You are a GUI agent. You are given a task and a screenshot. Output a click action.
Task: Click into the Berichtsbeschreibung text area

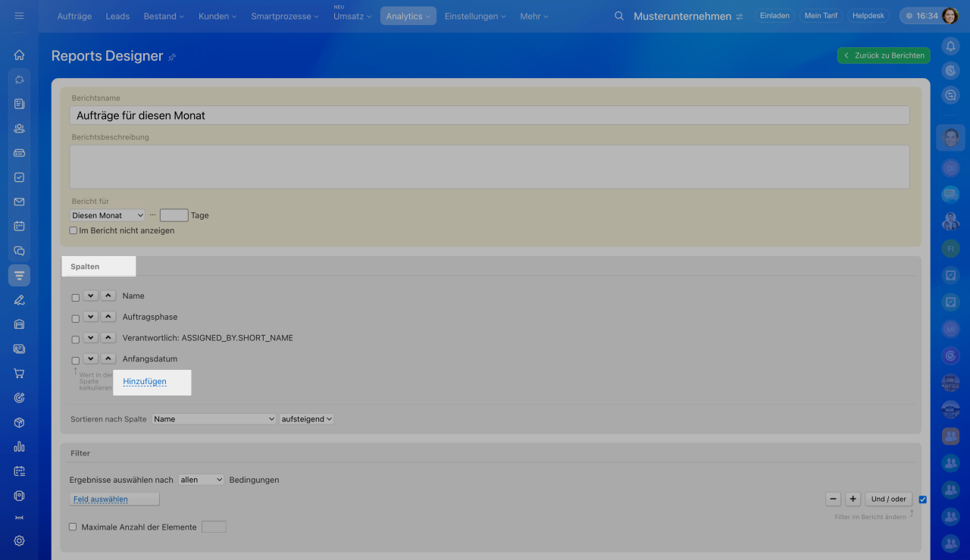click(490, 167)
